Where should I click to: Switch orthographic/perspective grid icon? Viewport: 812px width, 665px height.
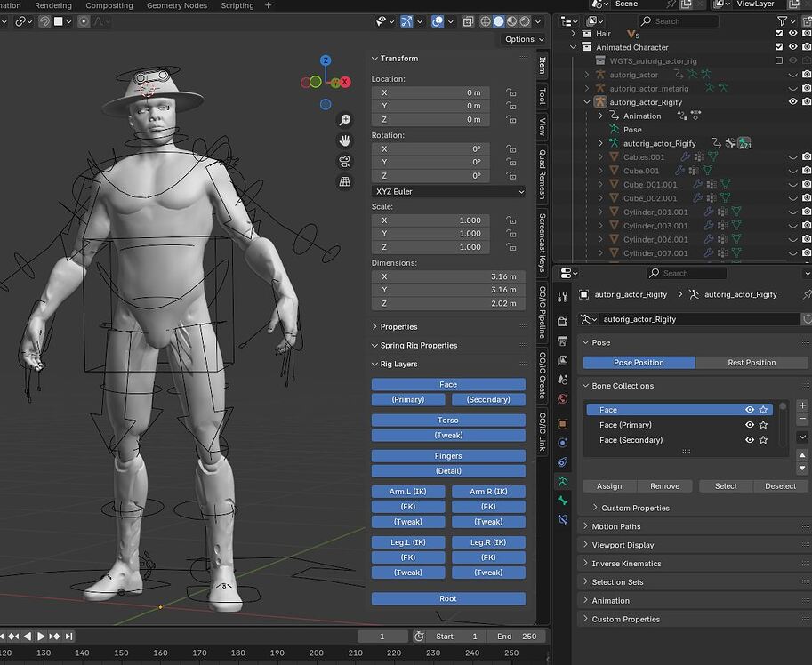pyautogui.click(x=345, y=181)
